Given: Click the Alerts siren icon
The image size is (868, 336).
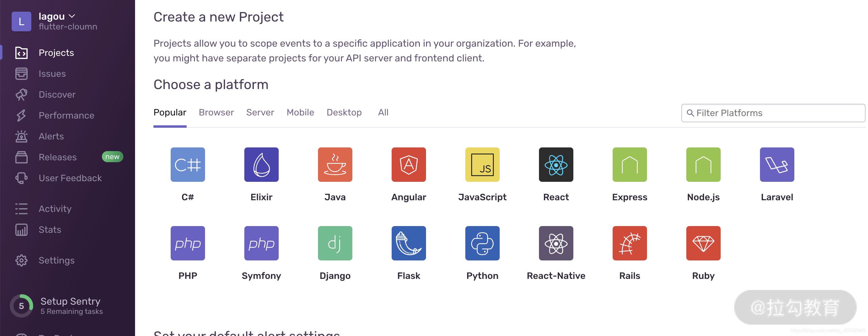Looking at the screenshot, I should pos(21,136).
